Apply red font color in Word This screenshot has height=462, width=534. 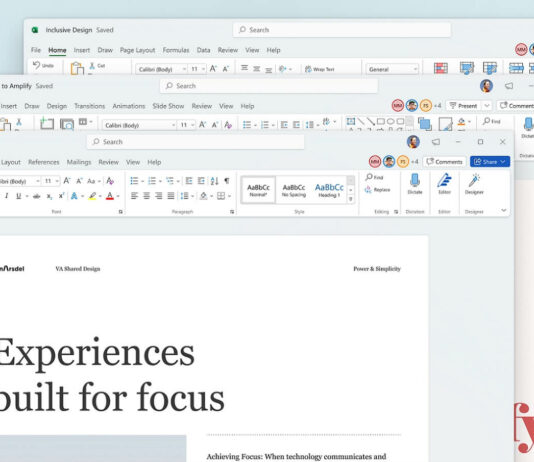110,196
